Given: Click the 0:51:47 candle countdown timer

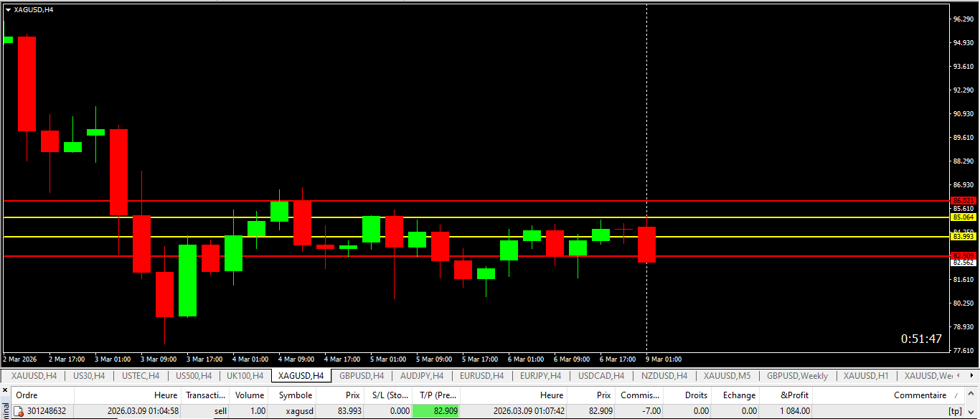Looking at the screenshot, I should click(921, 339).
